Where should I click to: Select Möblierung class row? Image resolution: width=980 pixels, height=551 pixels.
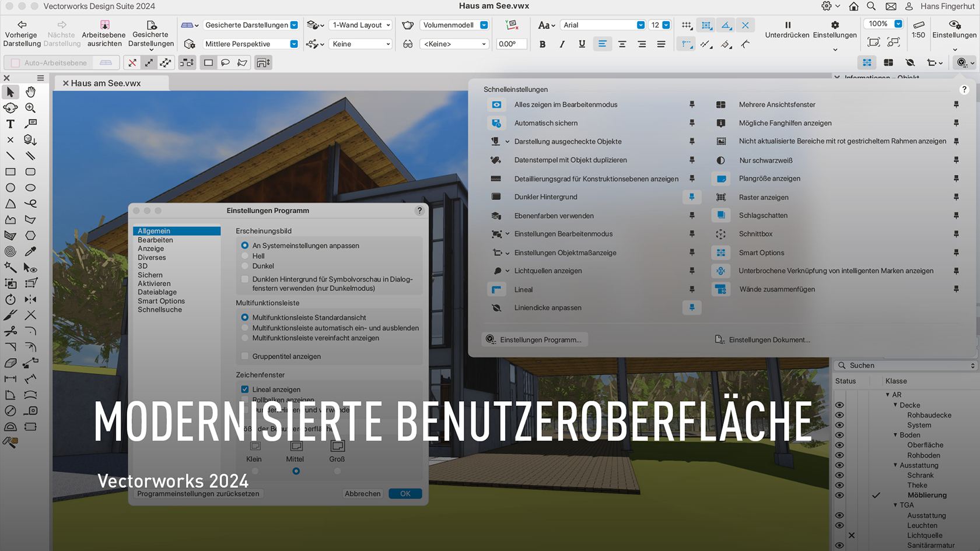click(927, 495)
